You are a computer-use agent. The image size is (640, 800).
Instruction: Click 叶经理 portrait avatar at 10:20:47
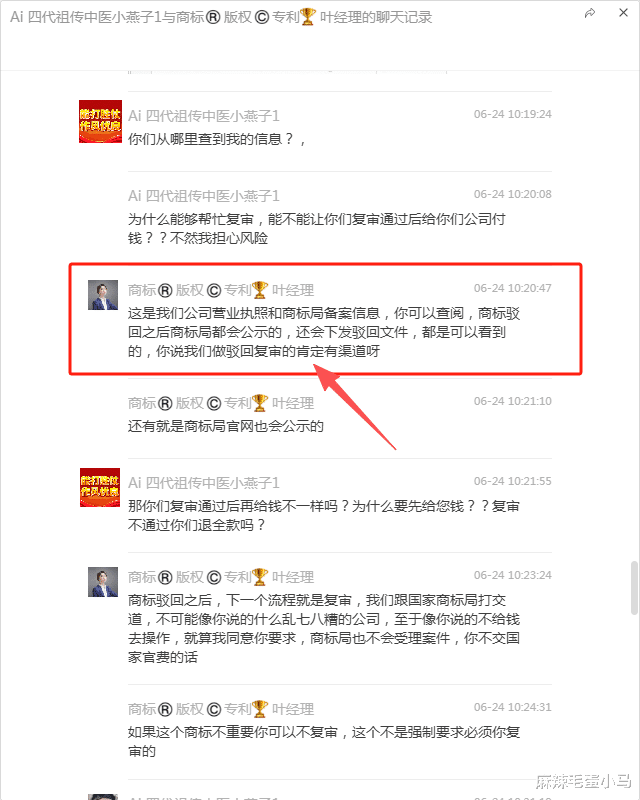(x=103, y=295)
